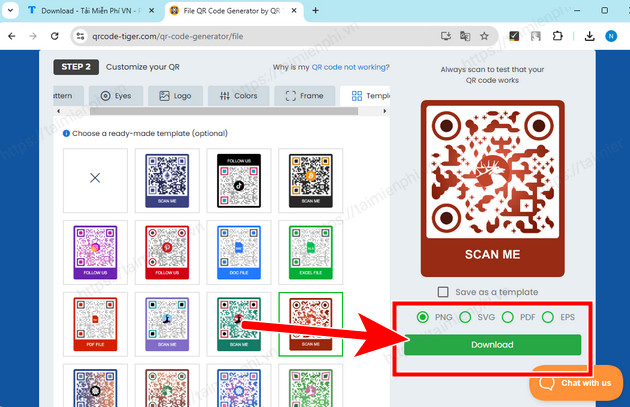This screenshot has height=407, width=630.
Task: Choose the black Bitcoin SCAN ME template
Action: coord(311,180)
